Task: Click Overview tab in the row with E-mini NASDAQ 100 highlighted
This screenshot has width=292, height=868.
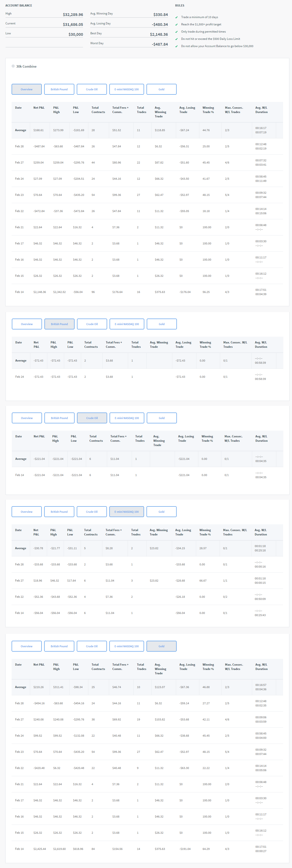Action: [x=27, y=512]
